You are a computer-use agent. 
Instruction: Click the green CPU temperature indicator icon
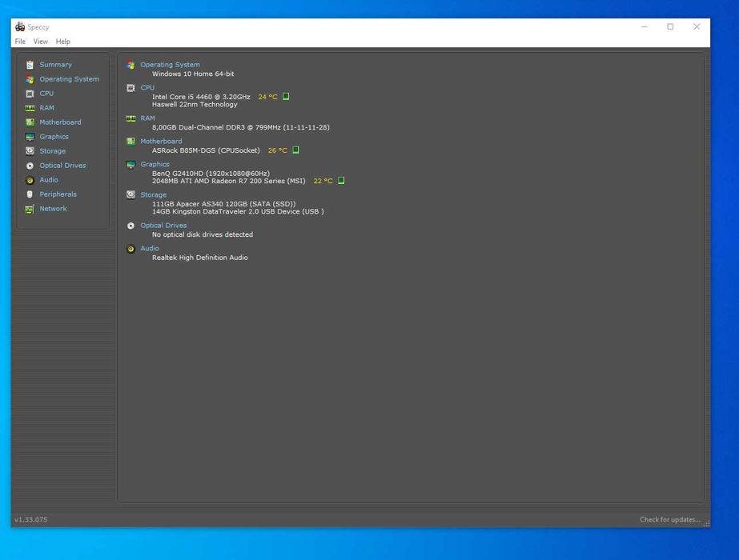(x=286, y=97)
